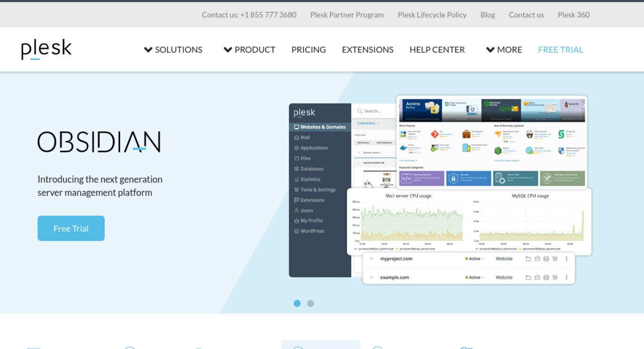The height and width of the screenshot is (349, 644).
Task: Expand the Solutions dropdown menu
Action: (x=173, y=49)
